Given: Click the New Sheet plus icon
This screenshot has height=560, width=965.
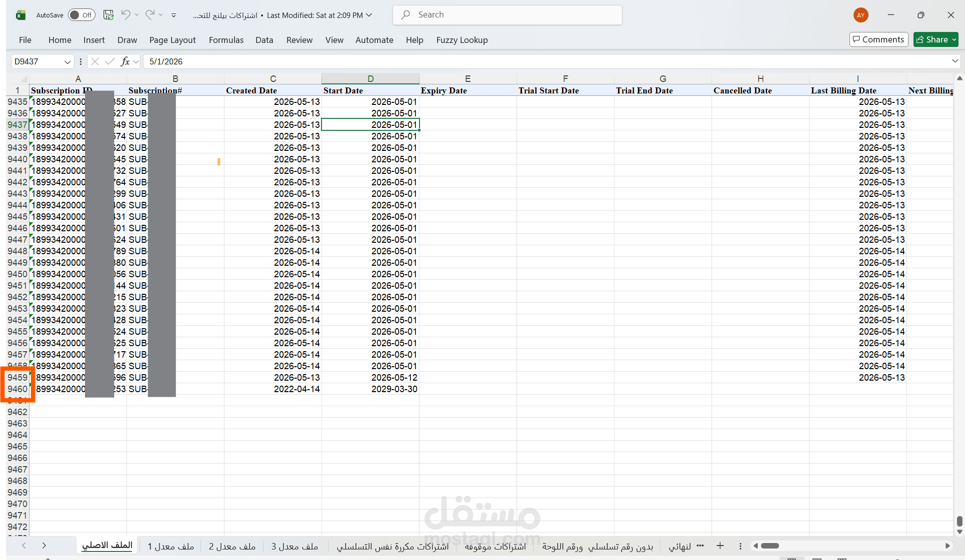Looking at the screenshot, I should (720, 546).
